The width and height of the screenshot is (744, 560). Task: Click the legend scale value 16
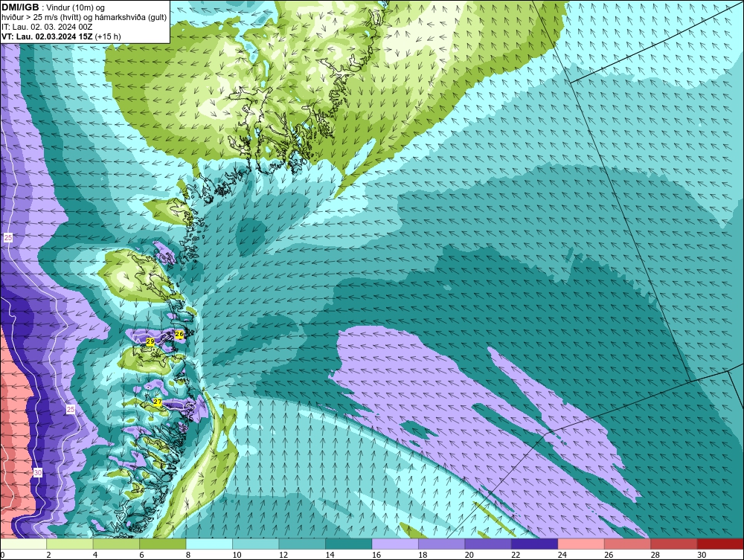coord(376,555)
